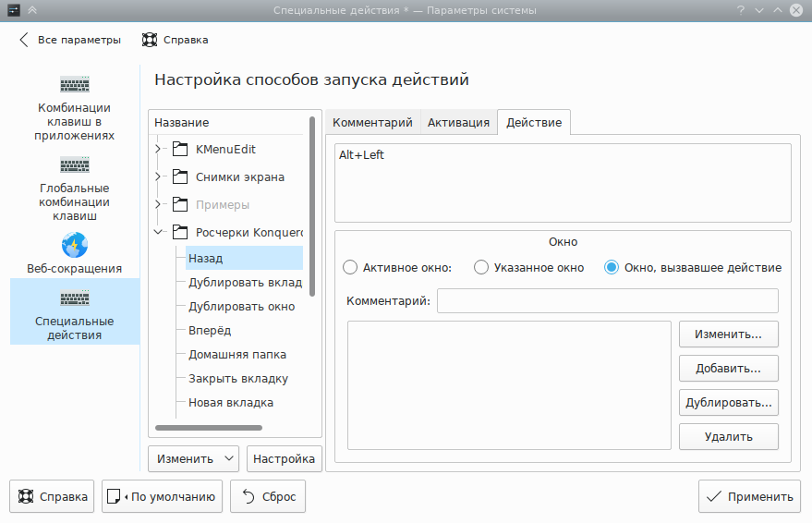Click the Добавить... button
This screenshot has height=523, width=812.
tap(728, 368)
